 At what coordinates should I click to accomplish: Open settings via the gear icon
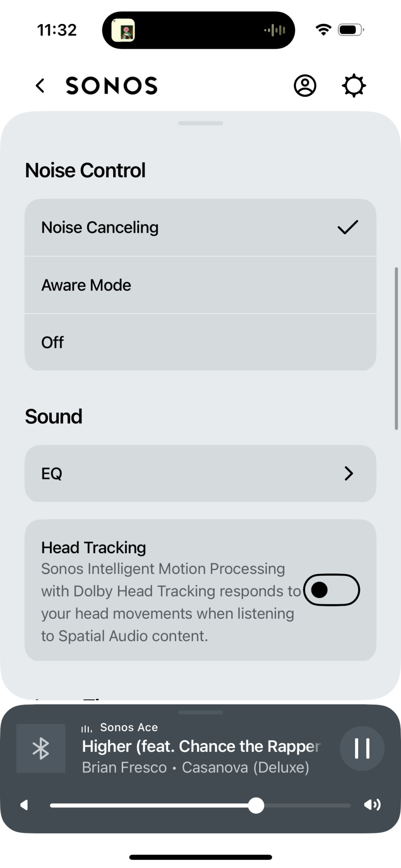353,86
